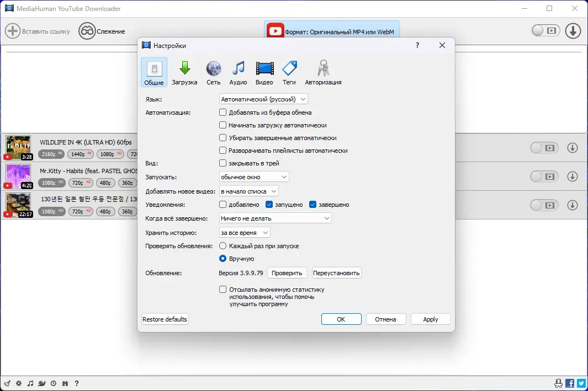Image resolution: width=588 pixels, height=391 pixels.
Task: Enable Убирать завершенные автоматически checkbox
Action: pyautogui.click(x=223, y=138)
